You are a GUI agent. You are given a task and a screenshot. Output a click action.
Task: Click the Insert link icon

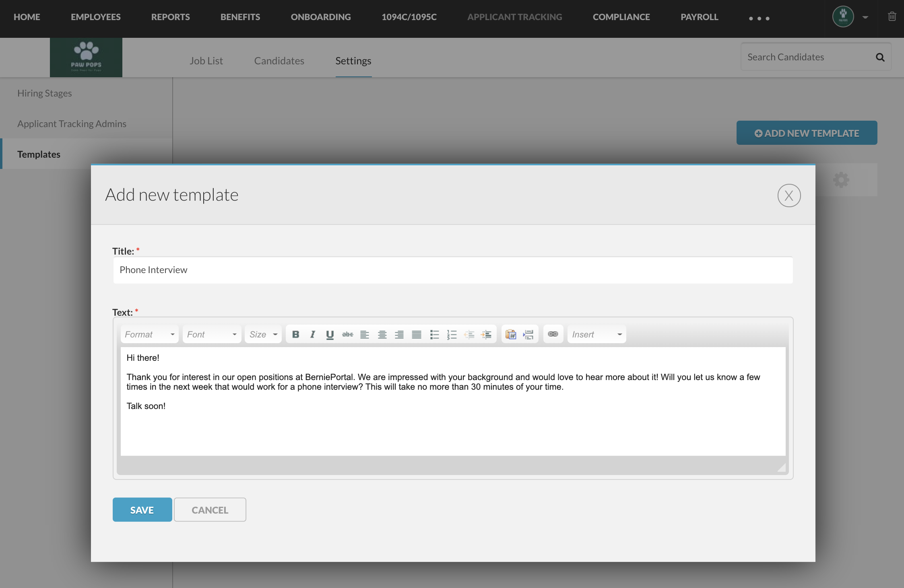553,335
